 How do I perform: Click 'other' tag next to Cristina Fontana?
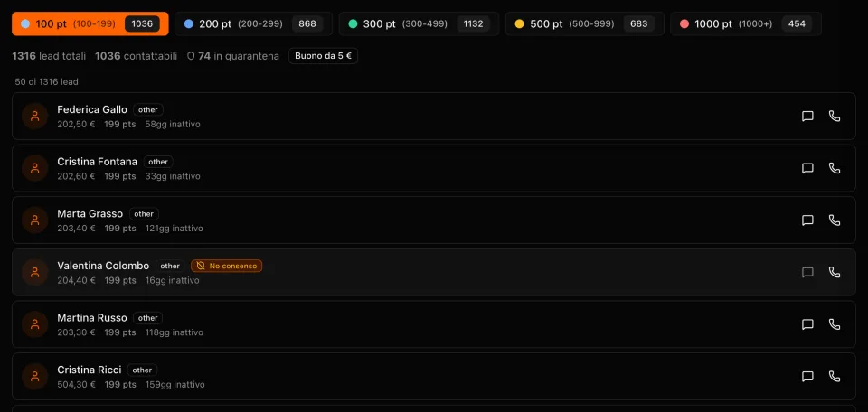(x=157, y=162)
